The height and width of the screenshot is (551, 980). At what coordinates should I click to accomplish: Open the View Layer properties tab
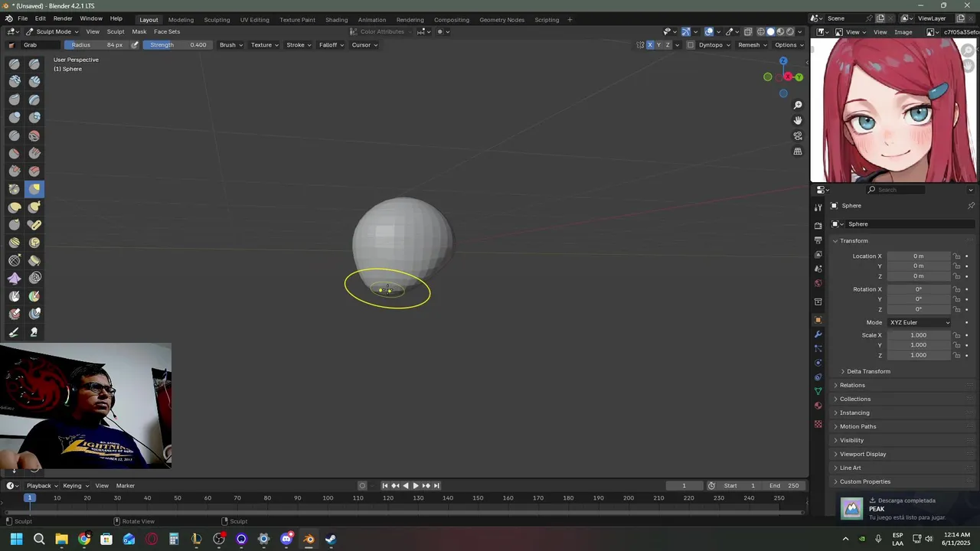point(818,255)
